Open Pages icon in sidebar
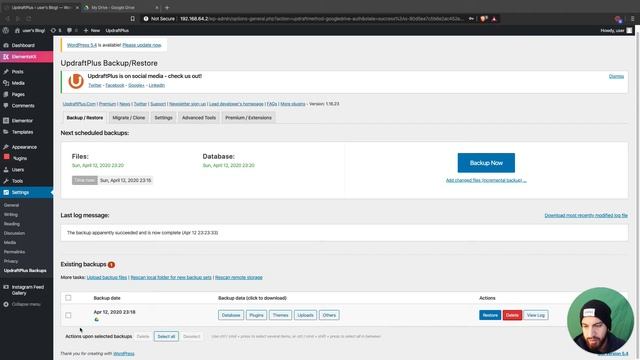The width and height of the screenshot is (640, 360). tap(6, 94)
